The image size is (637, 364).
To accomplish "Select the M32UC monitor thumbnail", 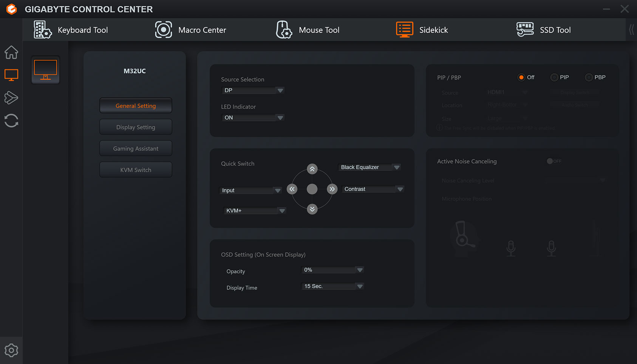I will coord(45,70).
